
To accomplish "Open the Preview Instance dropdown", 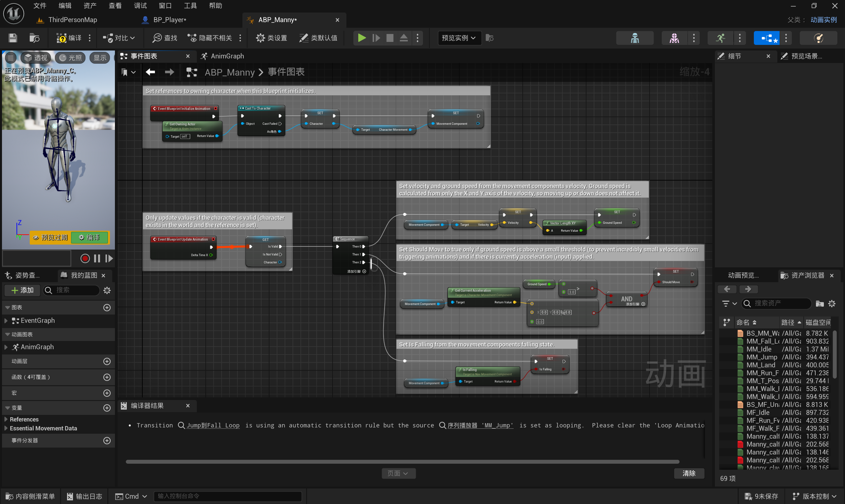I will tap(459, 38).
